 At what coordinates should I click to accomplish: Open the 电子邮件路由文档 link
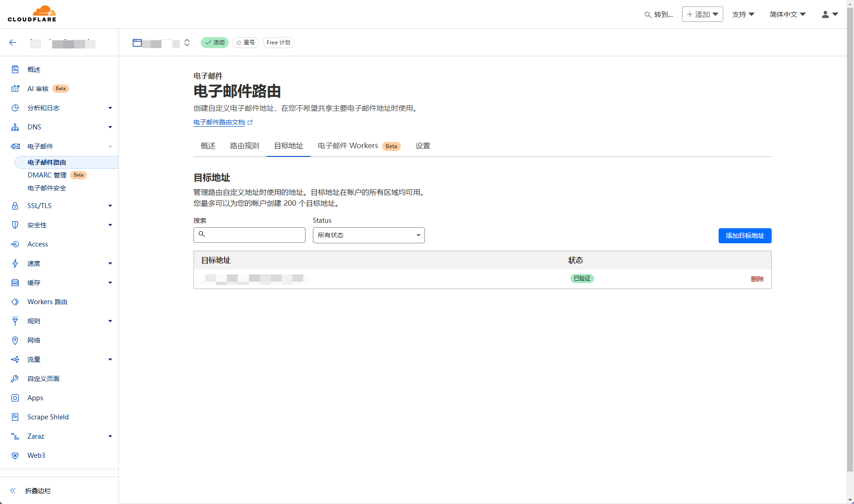coord(219,123)
